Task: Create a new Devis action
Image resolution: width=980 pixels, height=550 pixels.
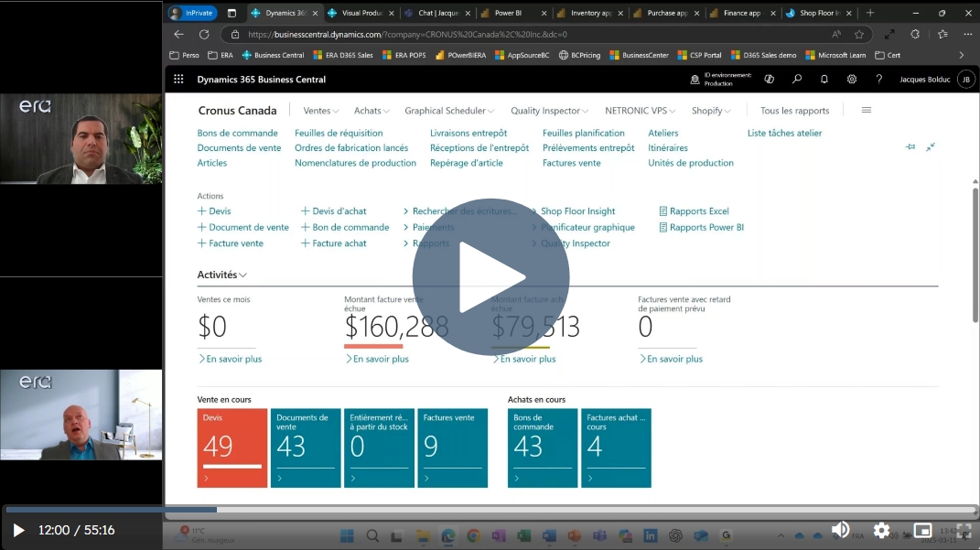Action: click(214, 211)
